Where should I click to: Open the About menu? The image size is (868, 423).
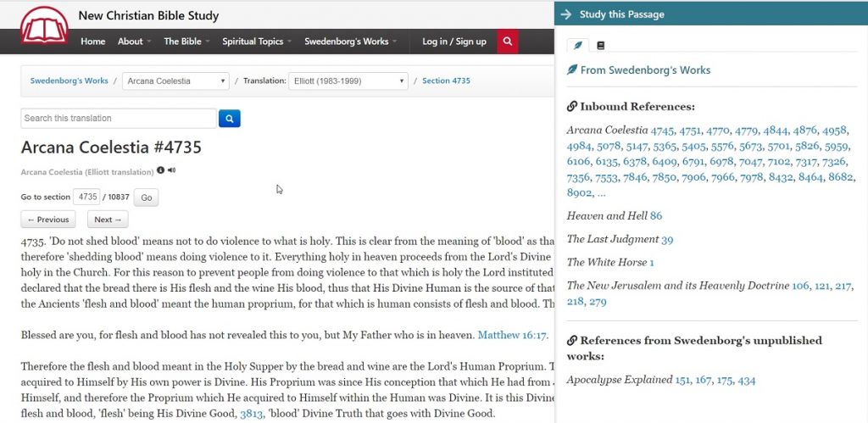point(134,42)
